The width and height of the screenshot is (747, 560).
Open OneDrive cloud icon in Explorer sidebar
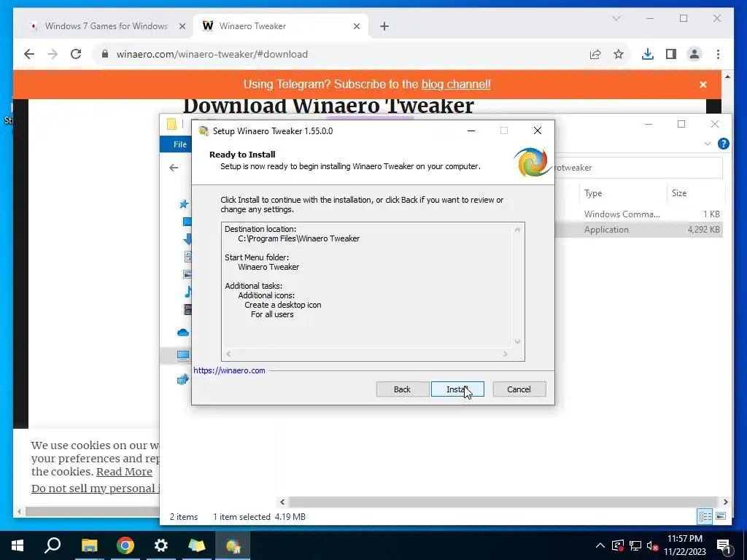183,332
